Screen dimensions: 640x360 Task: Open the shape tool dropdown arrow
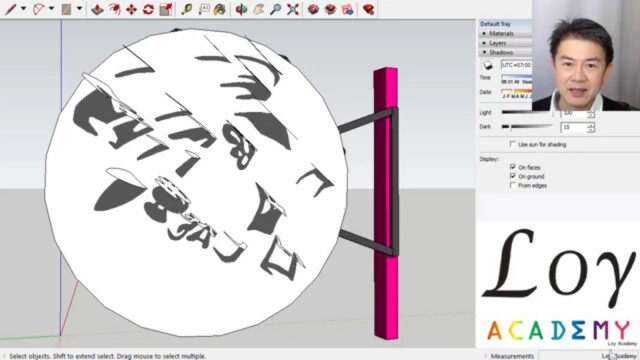tap(79, 9)
